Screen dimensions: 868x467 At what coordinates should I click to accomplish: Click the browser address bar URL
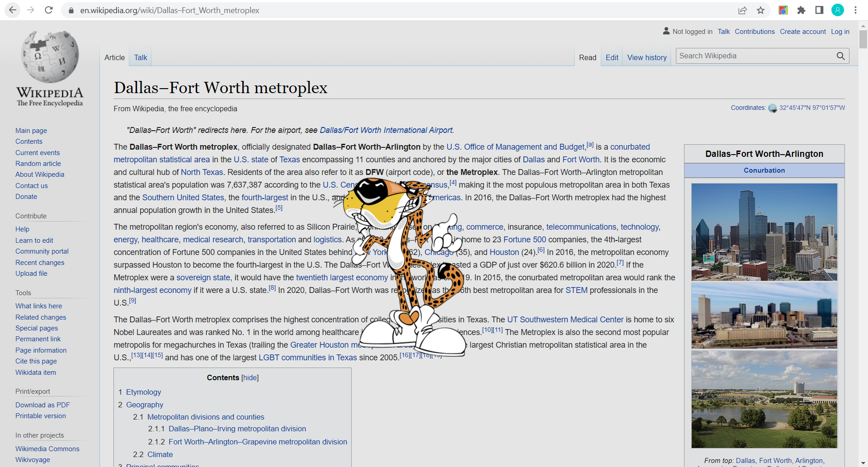point(170,10)
